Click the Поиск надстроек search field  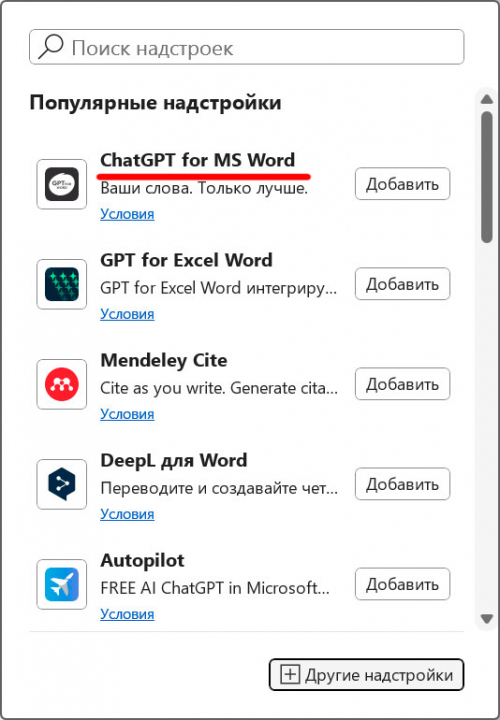click(247, 47)
